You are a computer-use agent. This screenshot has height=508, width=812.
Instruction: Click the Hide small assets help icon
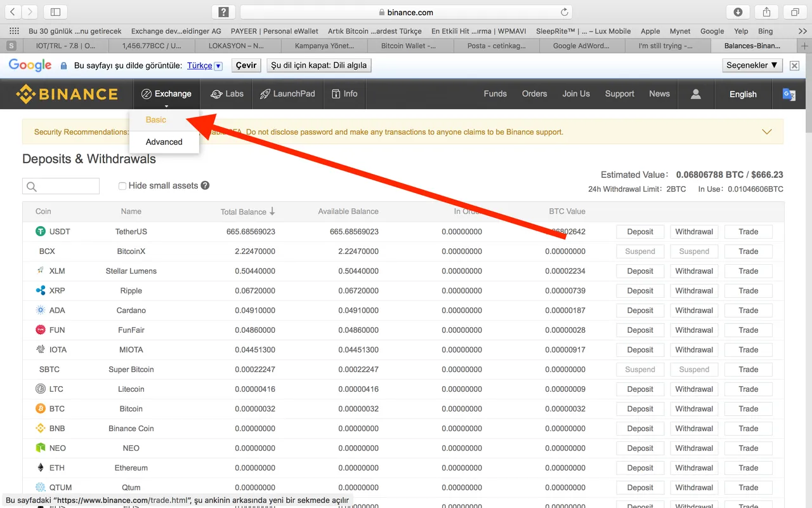(205, 185)
